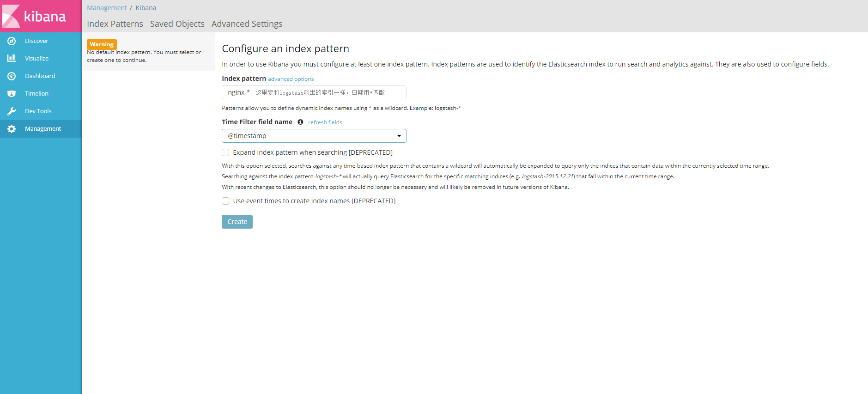Viewport: 868px width, 394px height.
Task: Select Discover label in sidebar
Action: (x=36, y=41)
